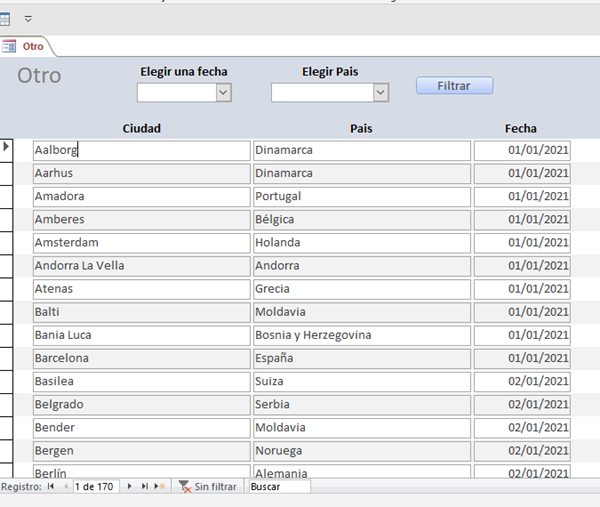The width and height of the screenshot is (600, 507).
Task: Click the Fecha field of Basilea row
Action: (522, 381)
